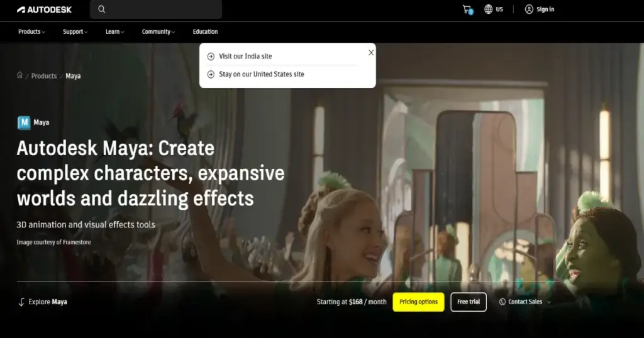Click the Free trial button
Screen dimensions: 644x338
(469, 302)
